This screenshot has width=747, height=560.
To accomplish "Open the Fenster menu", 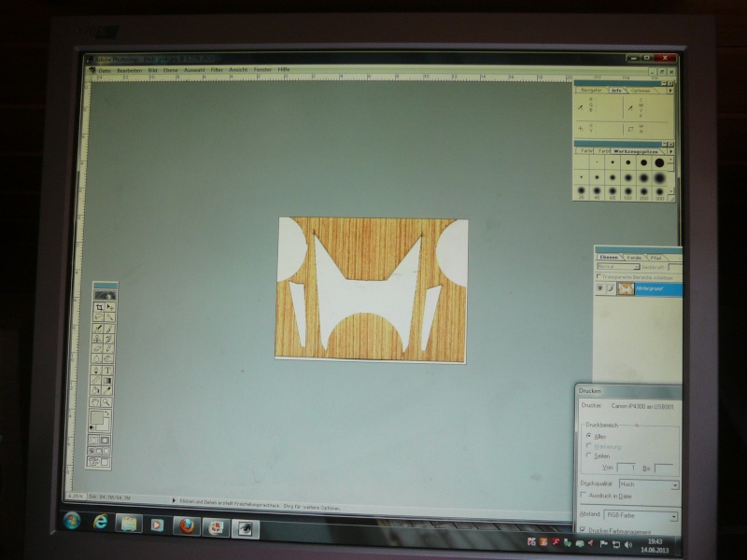I will tap(262, 69).
